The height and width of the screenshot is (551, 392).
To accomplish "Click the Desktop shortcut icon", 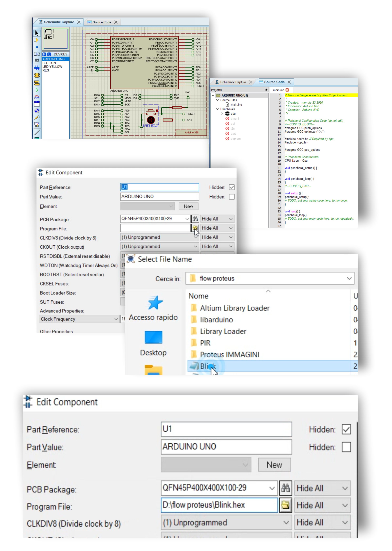I will pyautogui.click(x=153, y=337).
